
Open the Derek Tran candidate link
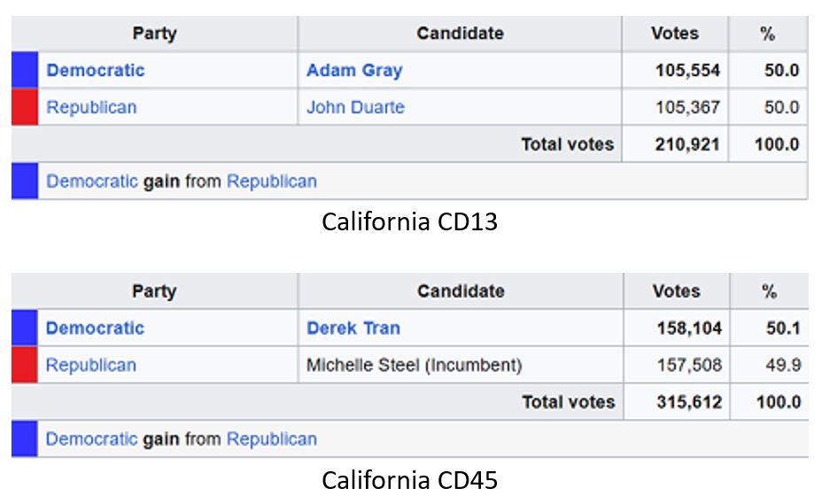point(353,329)
